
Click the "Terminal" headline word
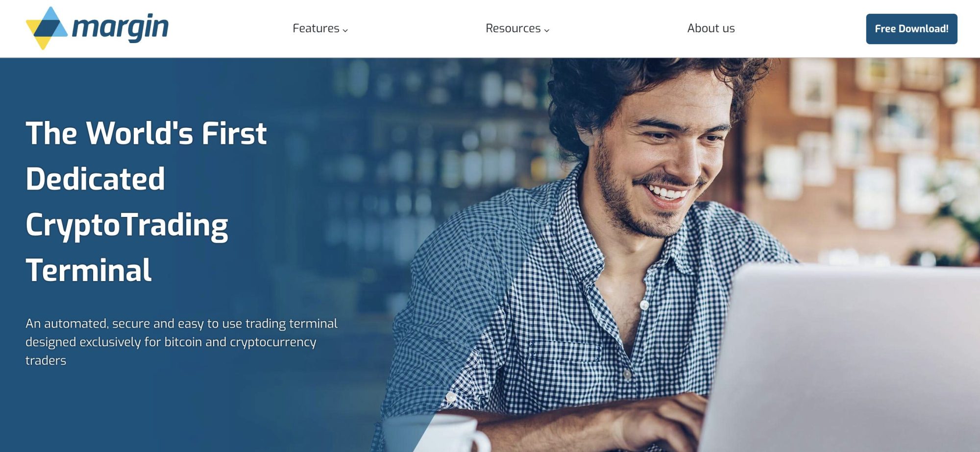pos(89,270)
